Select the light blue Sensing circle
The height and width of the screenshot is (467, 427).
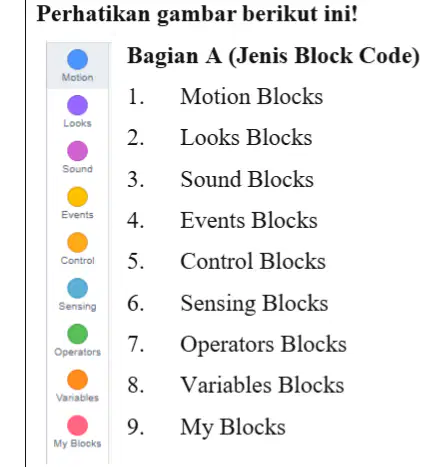click(x=77, y=288)
